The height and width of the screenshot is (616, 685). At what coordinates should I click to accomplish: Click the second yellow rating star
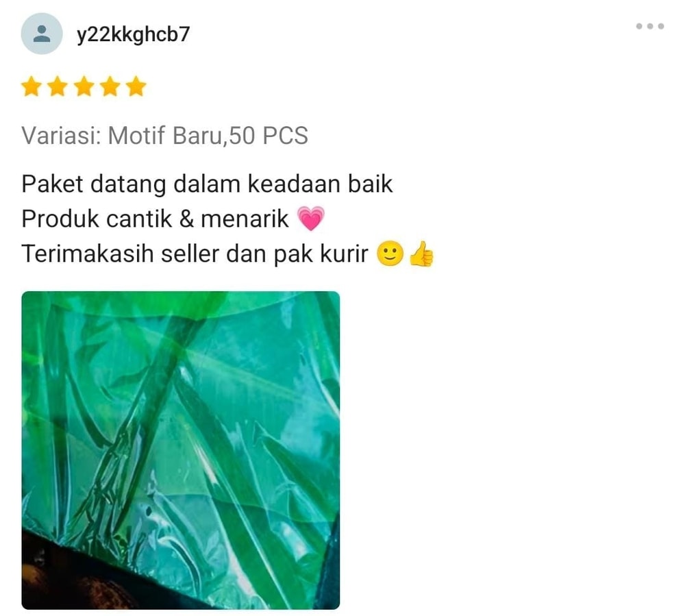pos(58,86)
